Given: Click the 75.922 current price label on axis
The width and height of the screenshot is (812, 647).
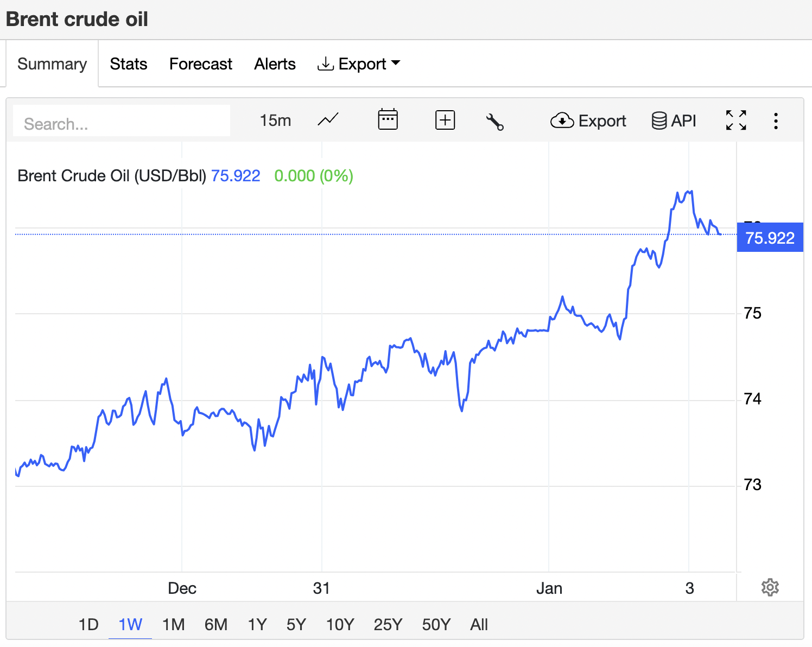Looking at the screenshot, I should [770, 238].
